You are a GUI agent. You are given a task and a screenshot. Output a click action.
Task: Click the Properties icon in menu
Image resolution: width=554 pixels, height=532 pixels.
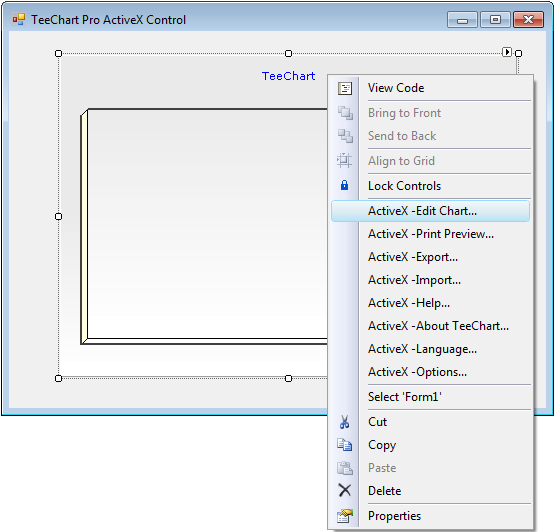[x=345, y=516]
